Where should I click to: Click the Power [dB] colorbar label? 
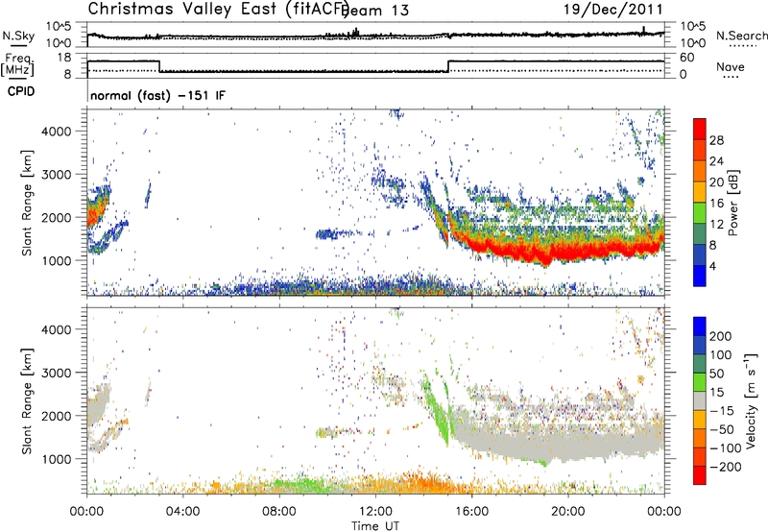tap(732, 203)
